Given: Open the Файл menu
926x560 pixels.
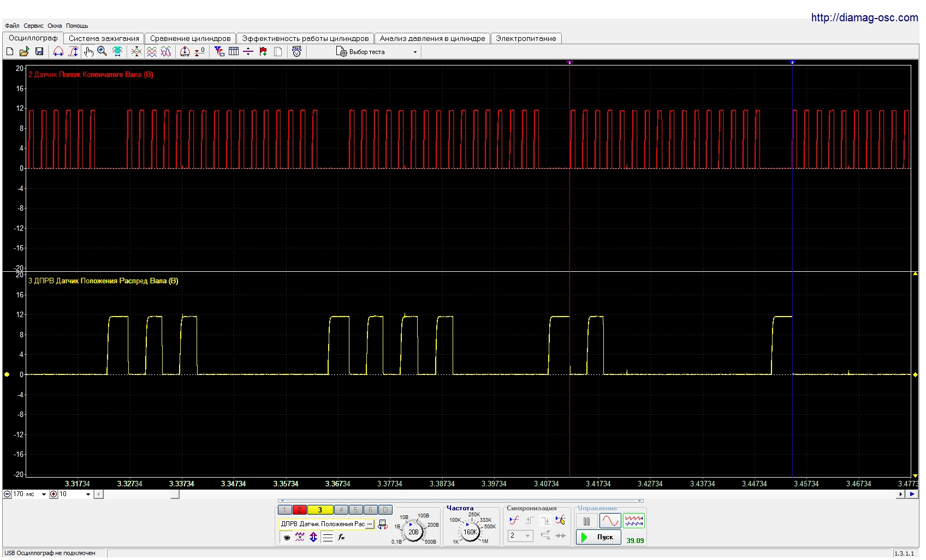Looking at the screenshot, I should click(12, 26).
